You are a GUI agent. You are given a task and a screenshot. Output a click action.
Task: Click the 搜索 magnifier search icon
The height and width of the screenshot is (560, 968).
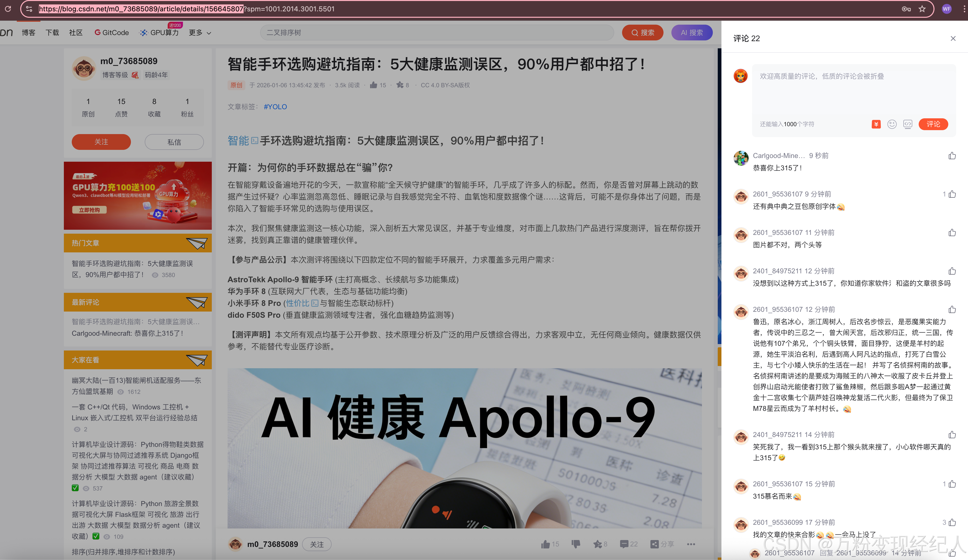635,33
